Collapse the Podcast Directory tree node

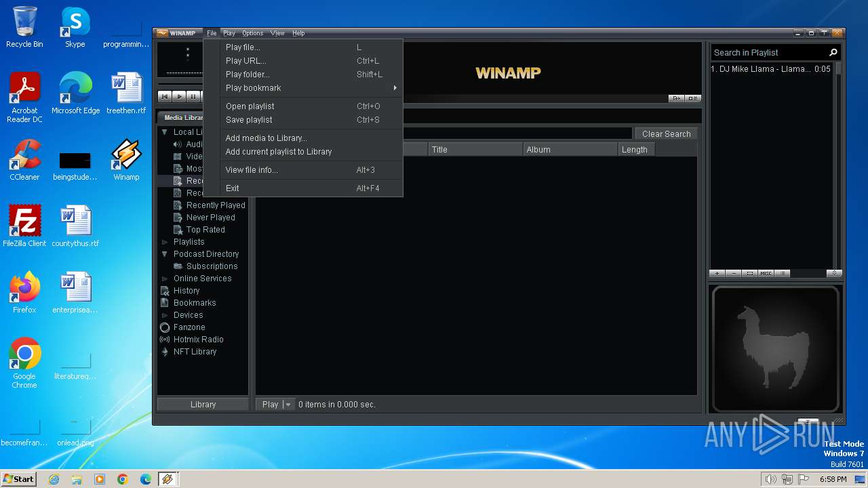[165, 254]
